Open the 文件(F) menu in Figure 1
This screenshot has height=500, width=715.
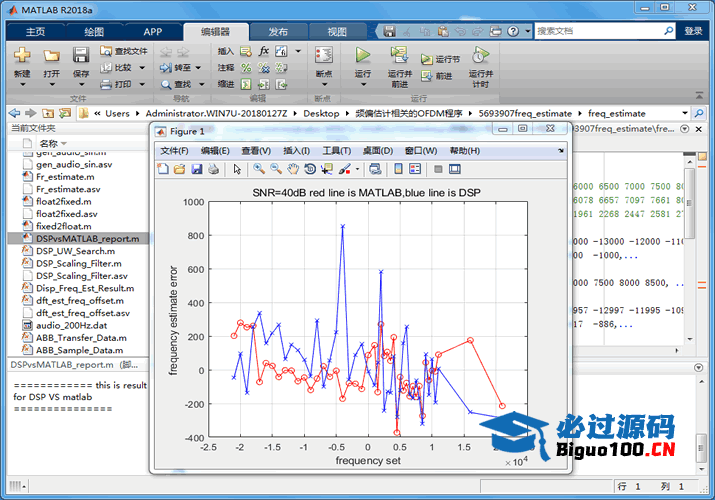[x=174, y=151]
